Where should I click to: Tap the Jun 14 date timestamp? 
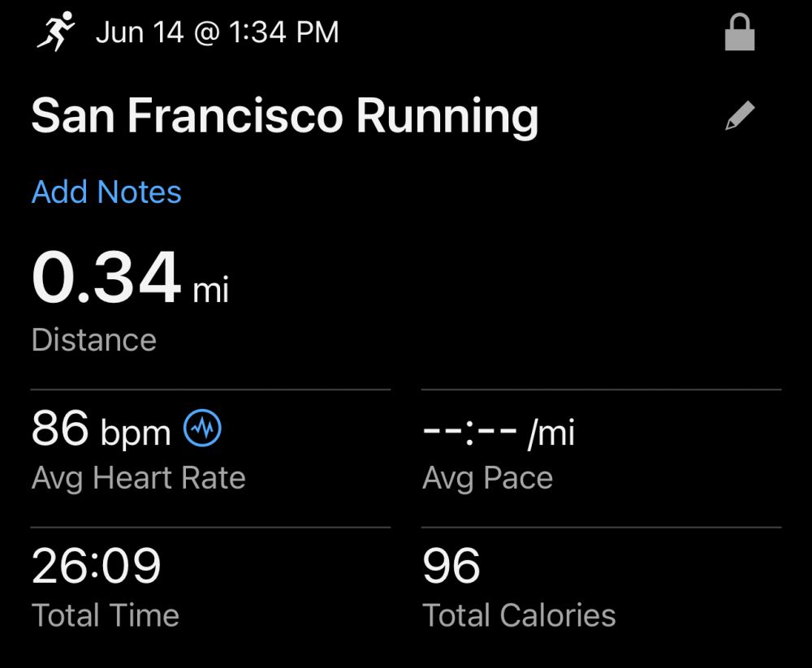(x=217, y=32)
